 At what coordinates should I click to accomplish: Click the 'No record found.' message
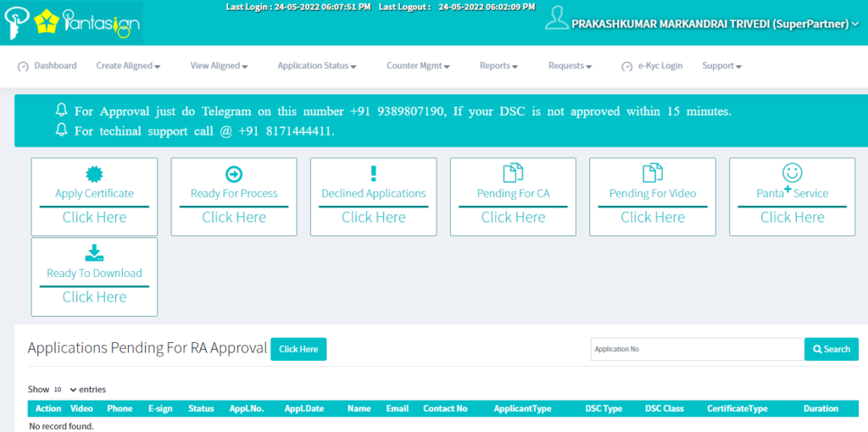(61, 426)
